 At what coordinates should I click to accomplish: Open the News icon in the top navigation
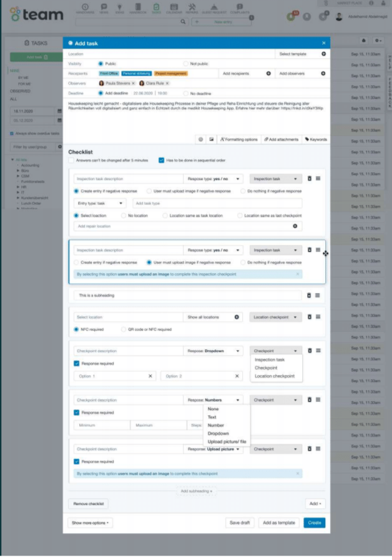pyautogui.click(x=104, y=9)
